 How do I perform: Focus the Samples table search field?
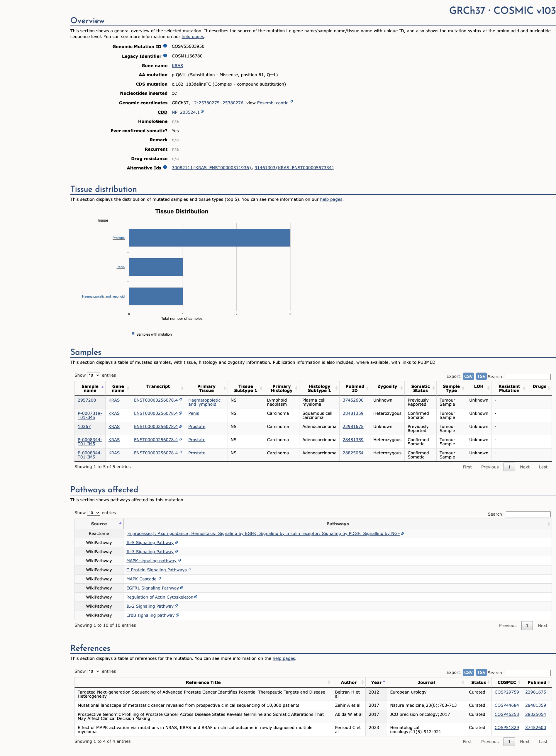coord(528,377)
